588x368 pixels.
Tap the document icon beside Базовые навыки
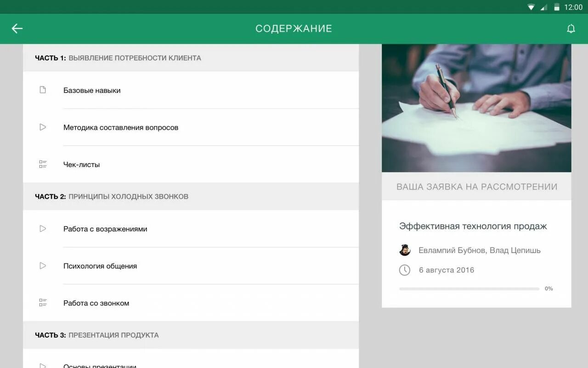pyautogui.click(x=43, y=90)
